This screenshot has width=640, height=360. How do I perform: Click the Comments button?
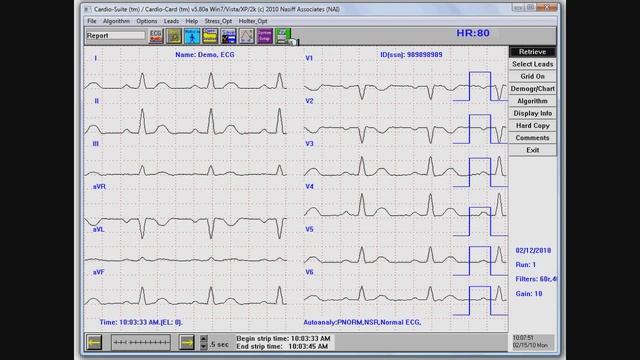(x=533, y=138)
